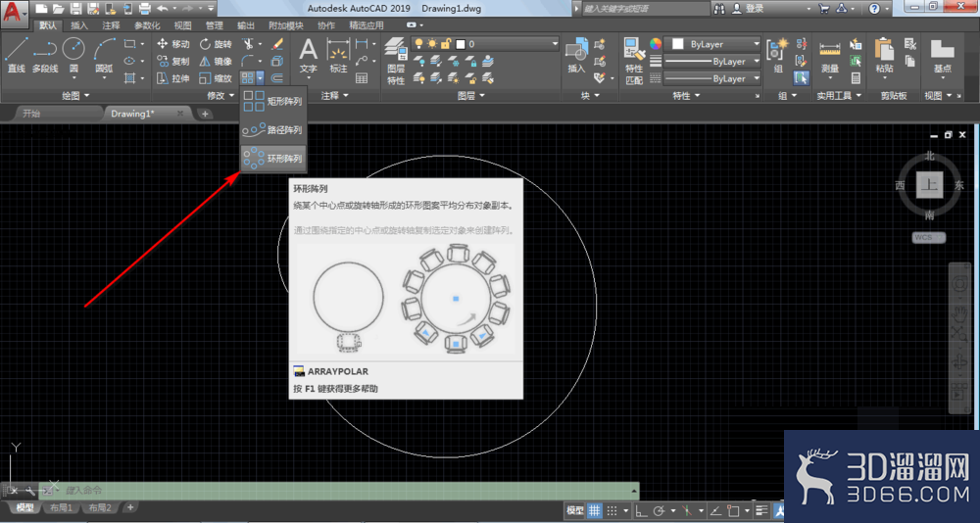Click 特性匹配 match properties icon

pos(634,61)
